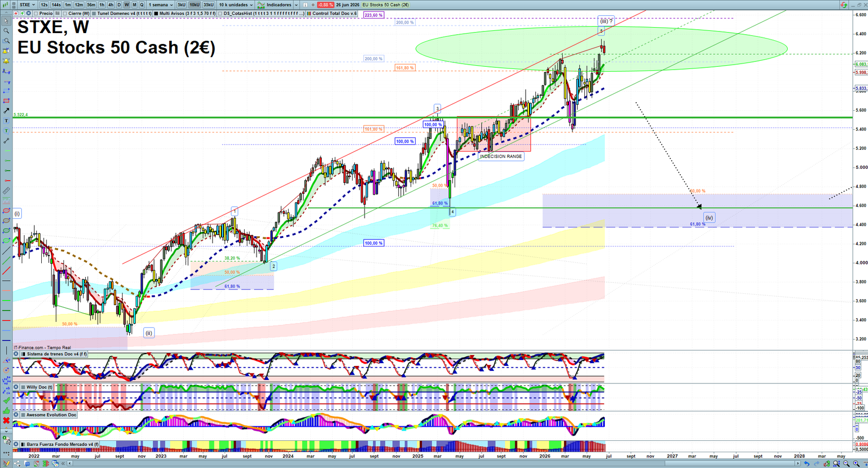
Task: Select the D daily timeframe
Action: click(119, 4)
